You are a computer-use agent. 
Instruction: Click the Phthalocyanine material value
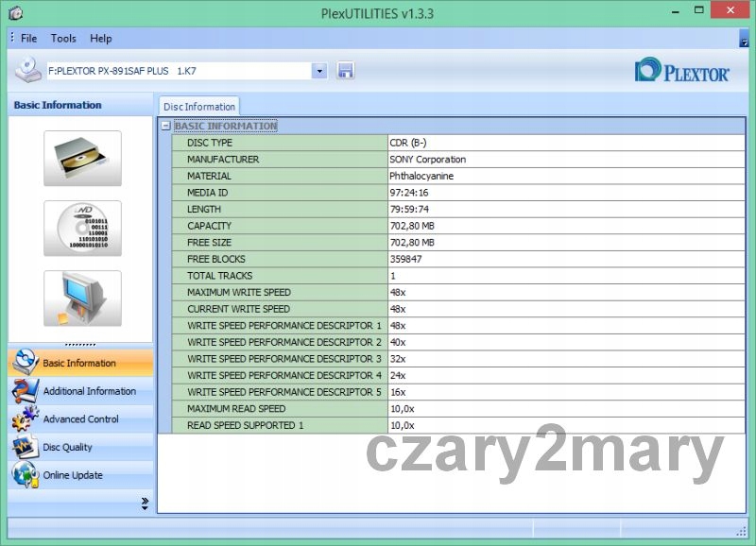[x=421, y=176]
